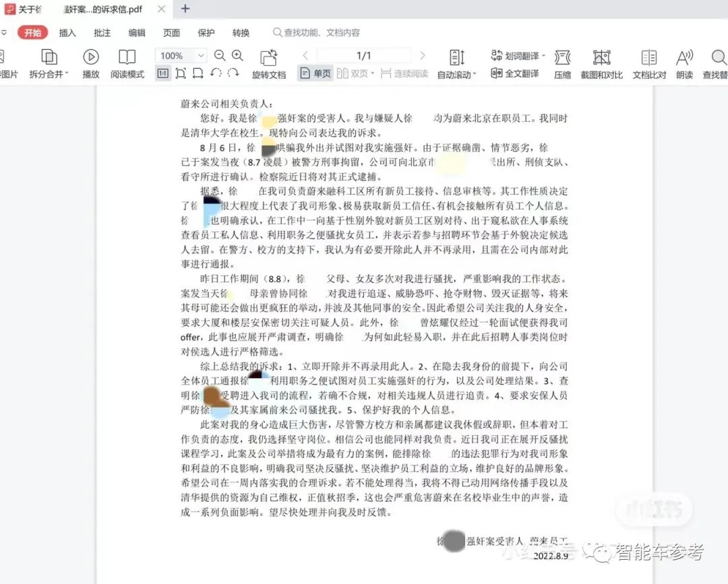Open a new document tab with the plus button
Screen dimensions: 728x584
[x=185, y=9]
